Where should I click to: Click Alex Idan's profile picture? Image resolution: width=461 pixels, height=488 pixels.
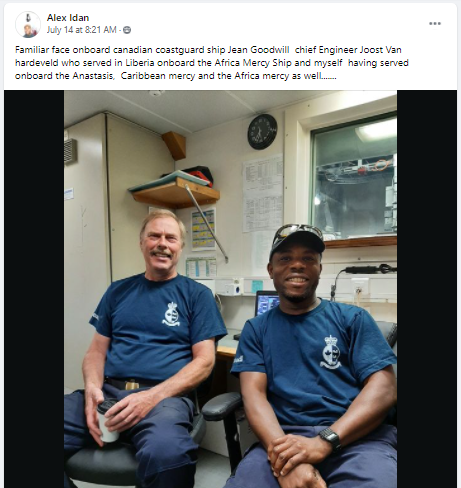[x=28, y=24]
